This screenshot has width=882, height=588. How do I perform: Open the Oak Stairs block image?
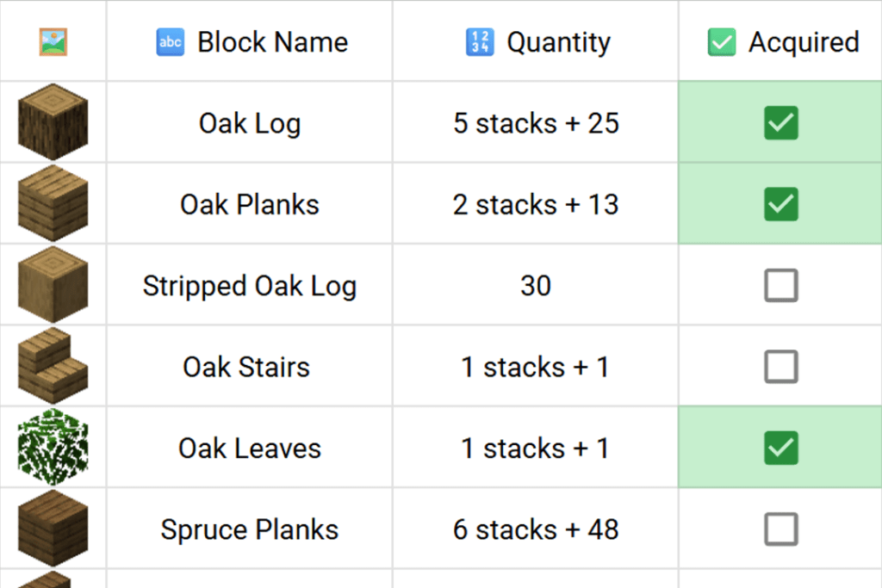(x=53, y=366)
